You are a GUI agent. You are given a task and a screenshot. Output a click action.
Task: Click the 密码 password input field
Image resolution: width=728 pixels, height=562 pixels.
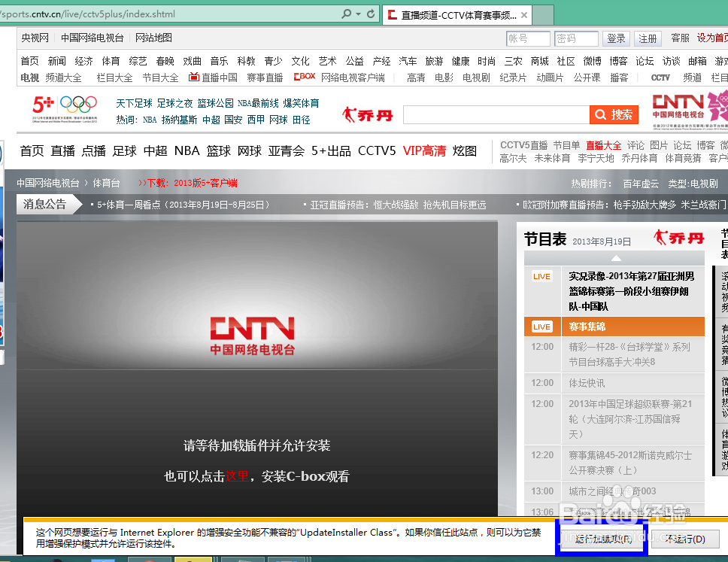[x=576, y=38]
